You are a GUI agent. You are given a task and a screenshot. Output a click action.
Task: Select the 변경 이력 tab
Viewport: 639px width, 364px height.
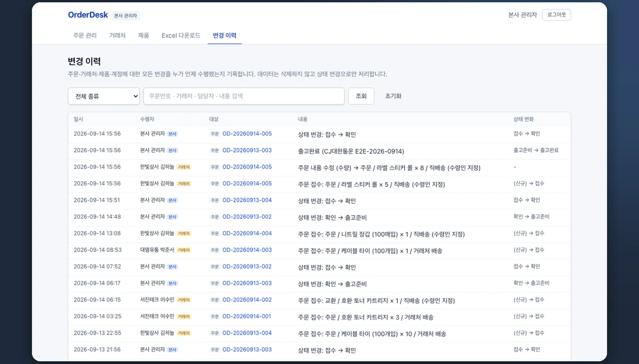coord(225,36)
